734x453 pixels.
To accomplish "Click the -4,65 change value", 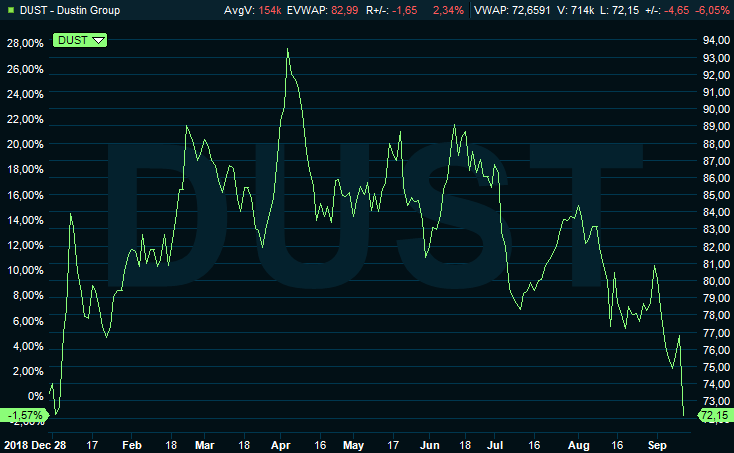I will click(x=676, y=10).
